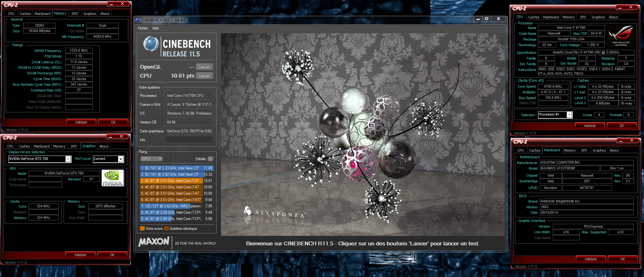Click the Processeur field showing Intel Core i7-4770K
The width and height of the screenshot is (644, 277).
[x=189, y=96]
